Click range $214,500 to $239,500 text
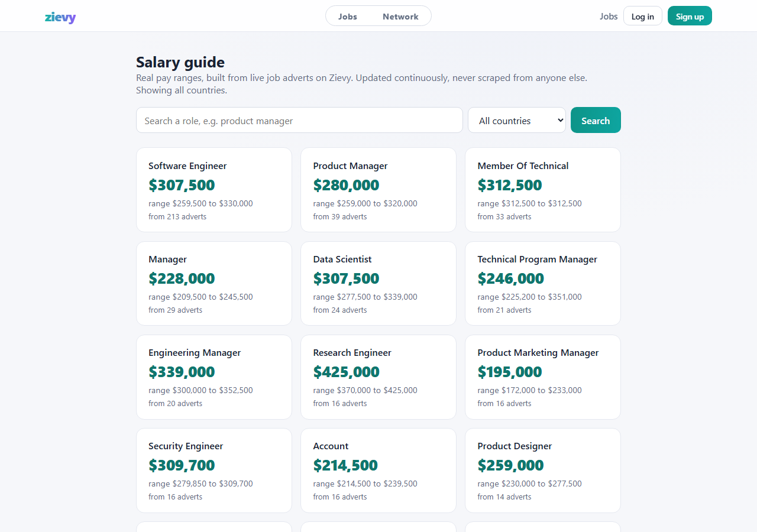Viewport: 757px width, 532px height. point(365,484)
